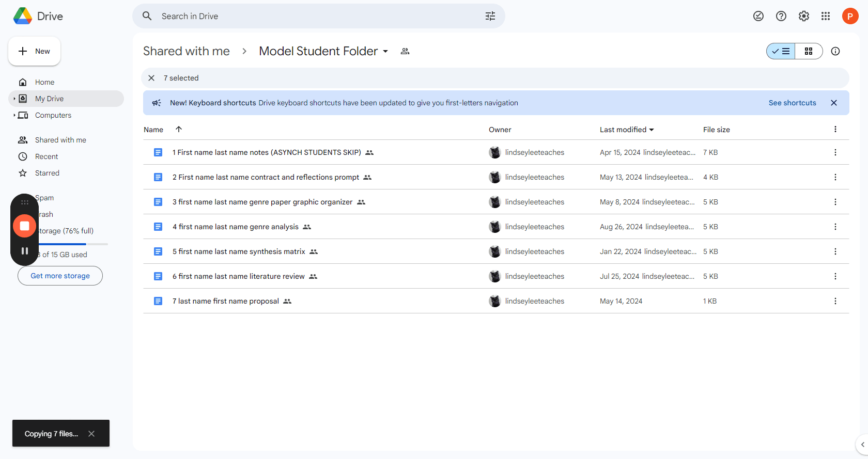Pause the screen recording
The height and width of the screenshot is (459, 868).
click(x=24, y=251)
